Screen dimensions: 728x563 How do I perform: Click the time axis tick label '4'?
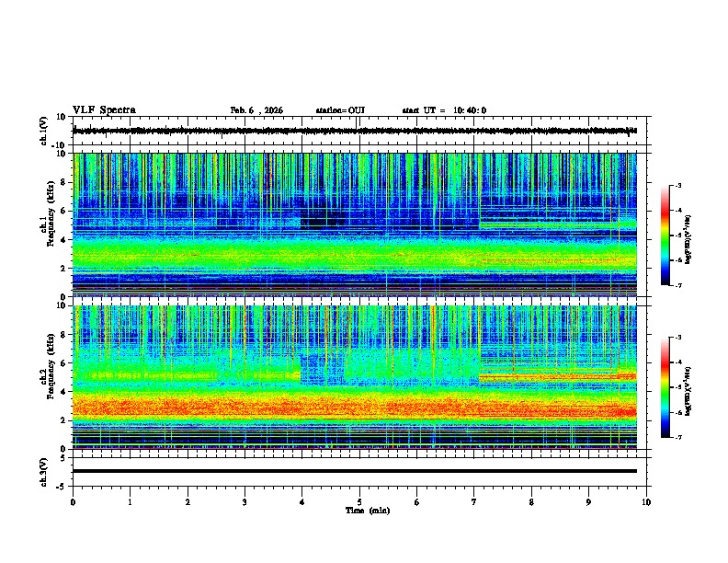pos(302,502)
